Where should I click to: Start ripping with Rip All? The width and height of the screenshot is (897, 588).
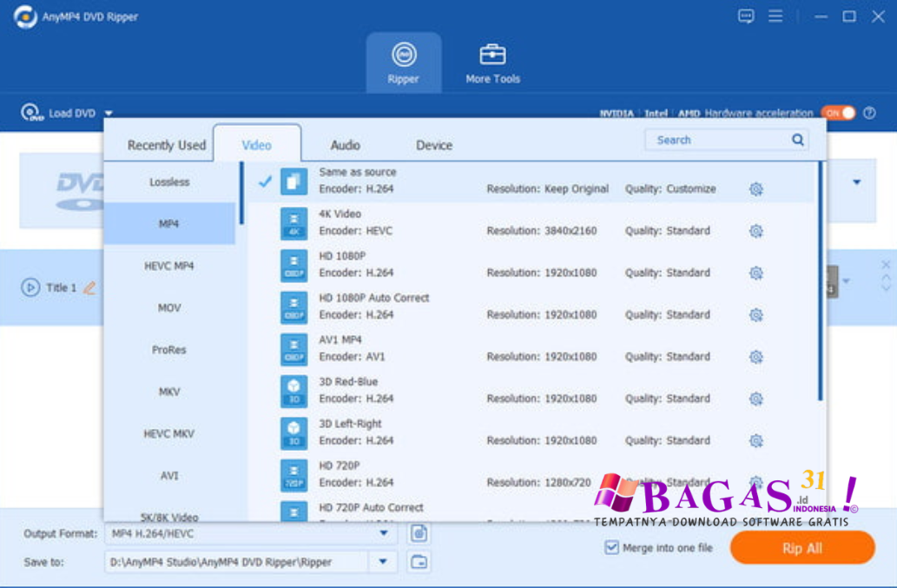coord(802,548)
